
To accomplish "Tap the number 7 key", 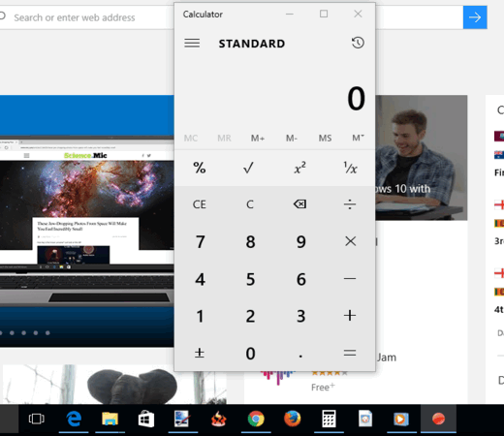I will pyautogui.click(x=200, y=241).
